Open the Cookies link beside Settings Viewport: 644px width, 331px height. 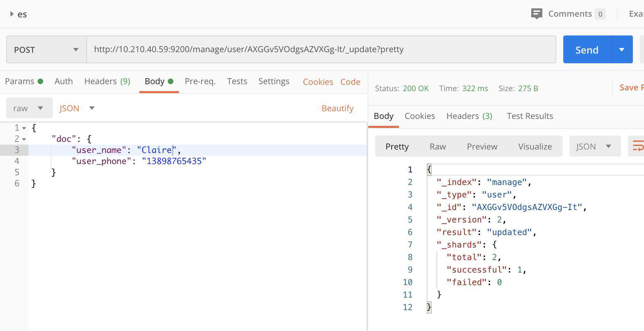click(x=318, y=82)
